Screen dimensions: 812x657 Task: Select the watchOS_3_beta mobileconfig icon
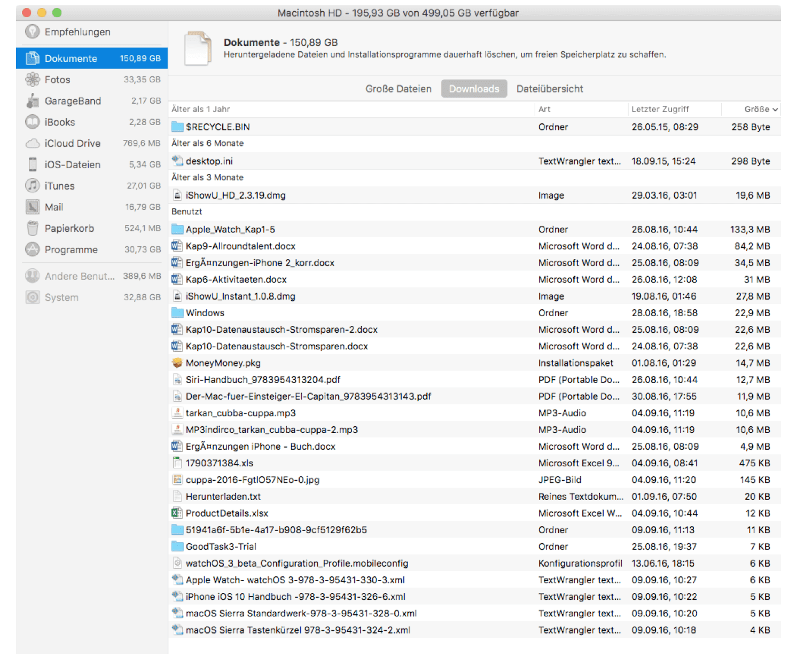pyautogui.click(x=177, y=563)
